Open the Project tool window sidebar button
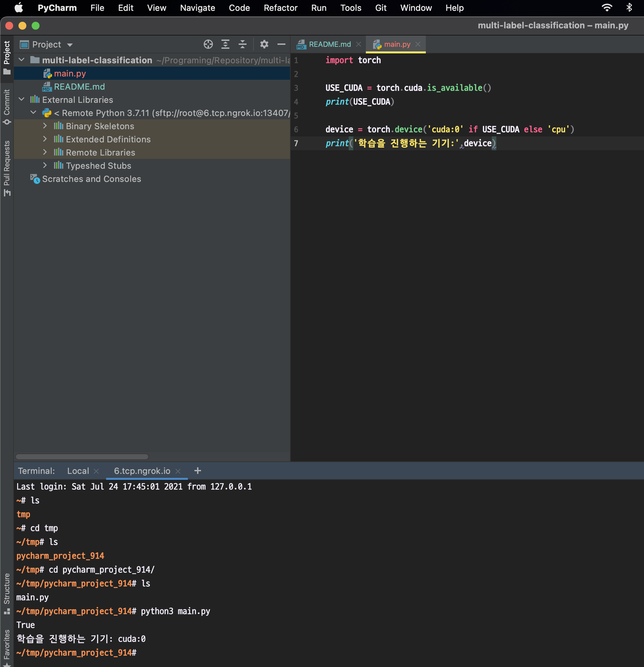Screen dimensions: 644x667 tap(7, 58)
